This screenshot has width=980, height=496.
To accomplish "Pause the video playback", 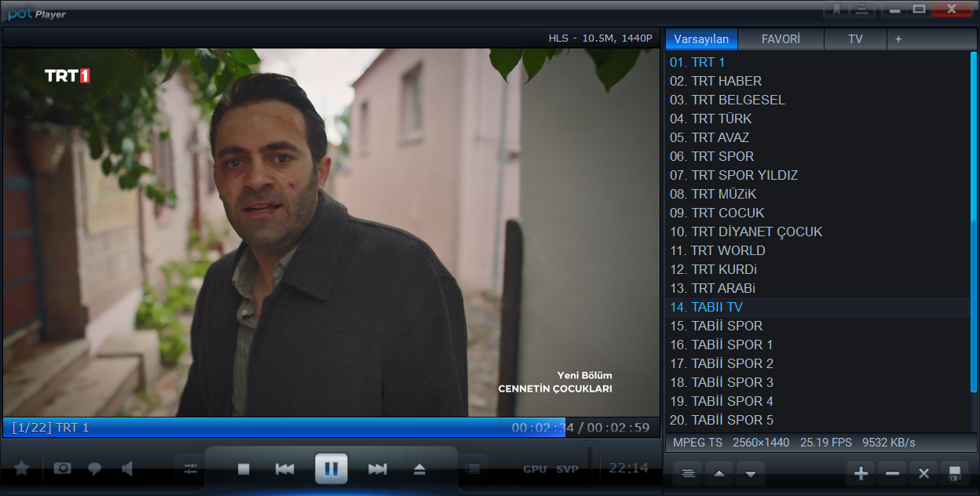I will tap(331, 469).
